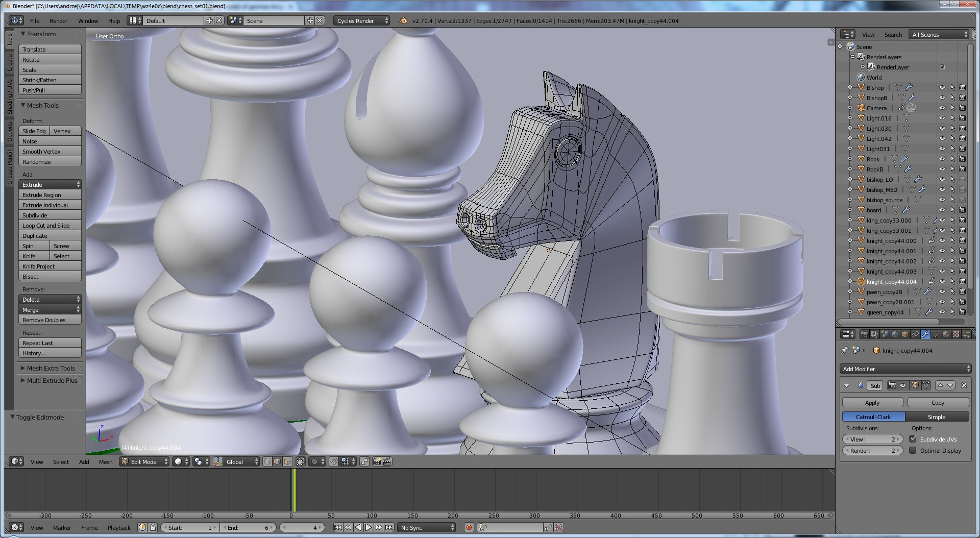
Task: Open the Object Data triangle mesh tab
Action: click(x=936, y=334)
